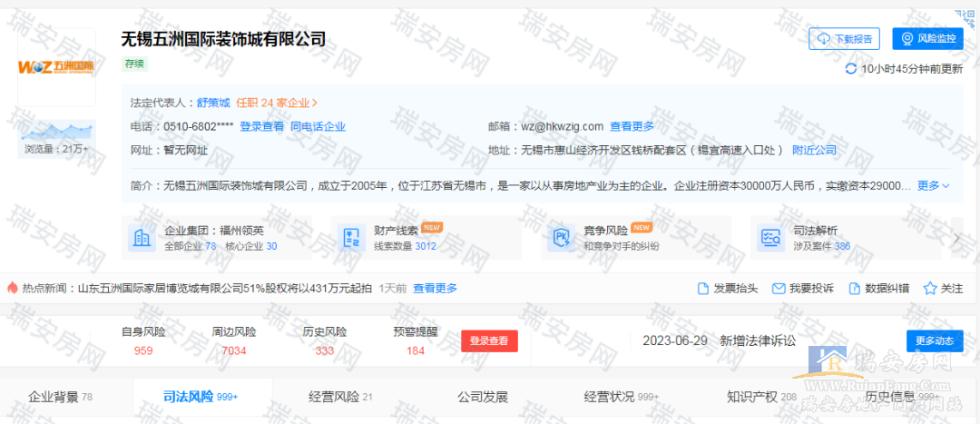The height and width of the screenshot is (424, 980).
Task: Click the competition risk PK icon
Action: coord(560,238)
